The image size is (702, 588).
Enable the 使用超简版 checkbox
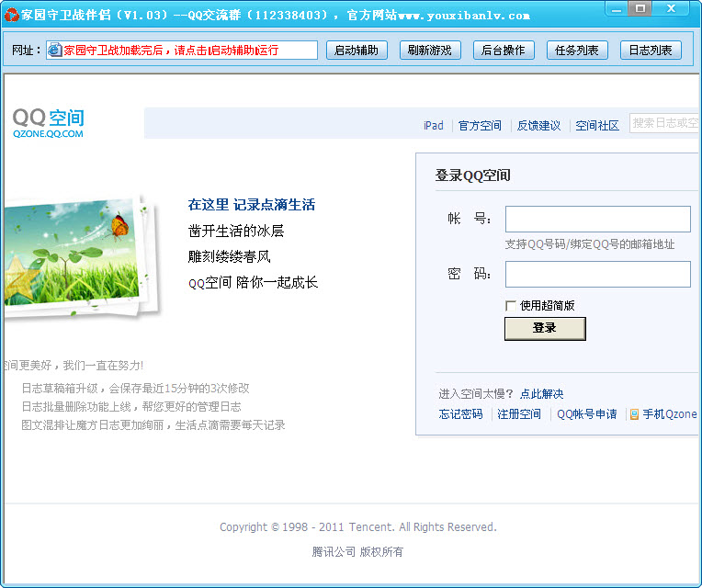point(510,306)
